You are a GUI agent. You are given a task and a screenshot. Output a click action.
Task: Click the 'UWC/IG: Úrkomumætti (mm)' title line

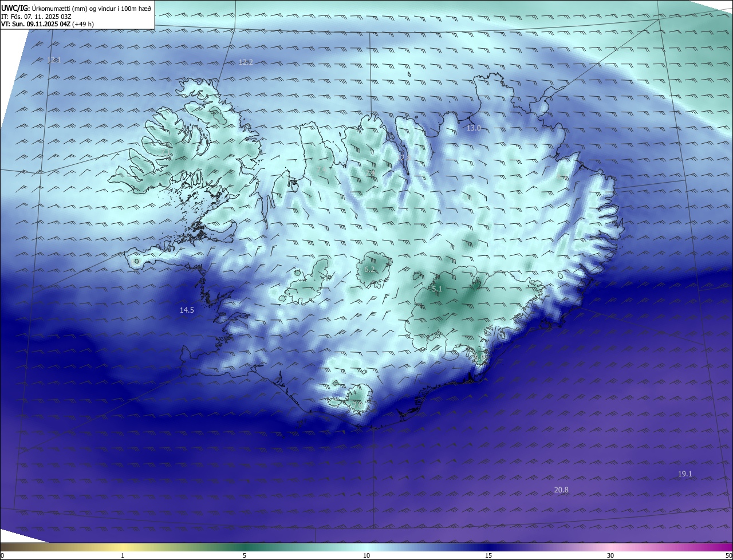(76, 8)
